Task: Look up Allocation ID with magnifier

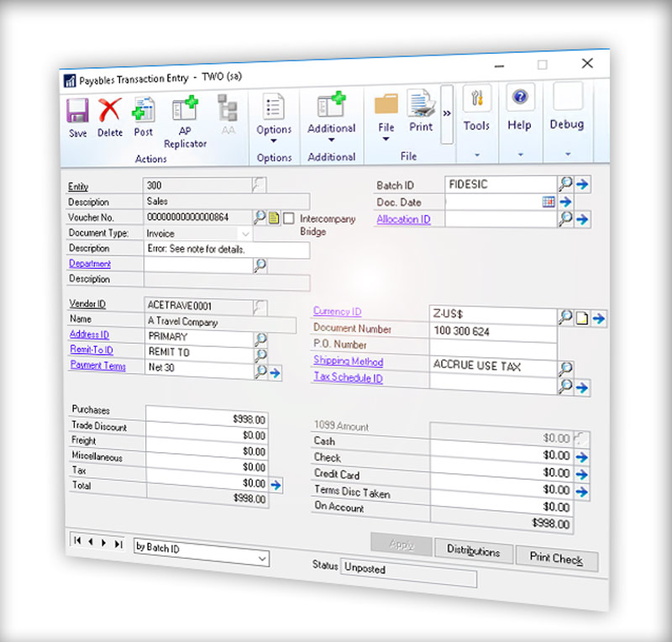Action: point(565,218)
